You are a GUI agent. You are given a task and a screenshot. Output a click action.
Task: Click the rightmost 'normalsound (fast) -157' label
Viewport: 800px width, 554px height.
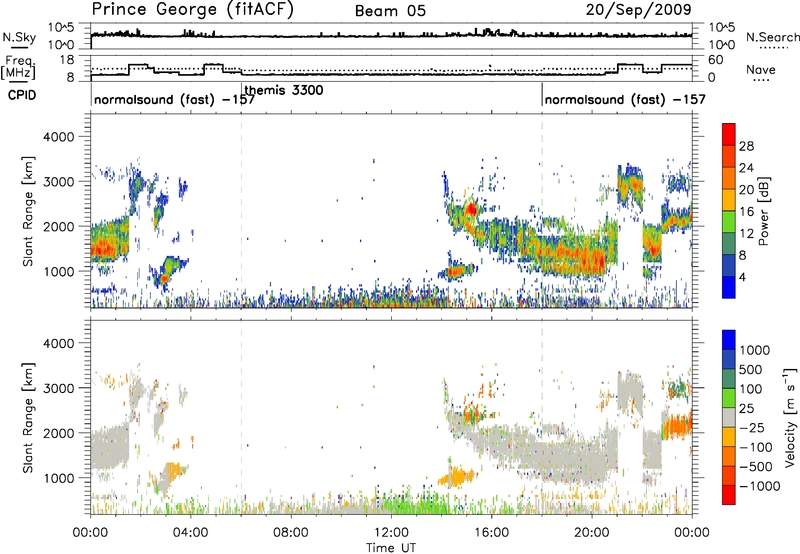point(625,99)
